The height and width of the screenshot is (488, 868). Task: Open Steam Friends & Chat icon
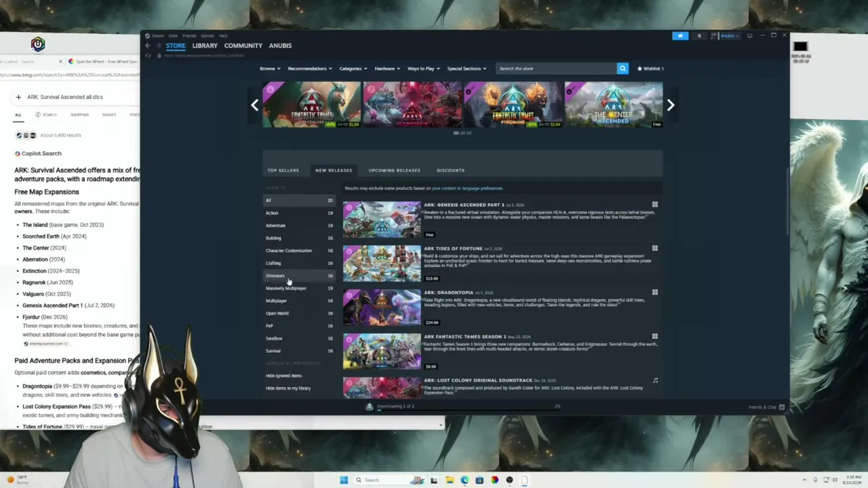tap(782, 407)
